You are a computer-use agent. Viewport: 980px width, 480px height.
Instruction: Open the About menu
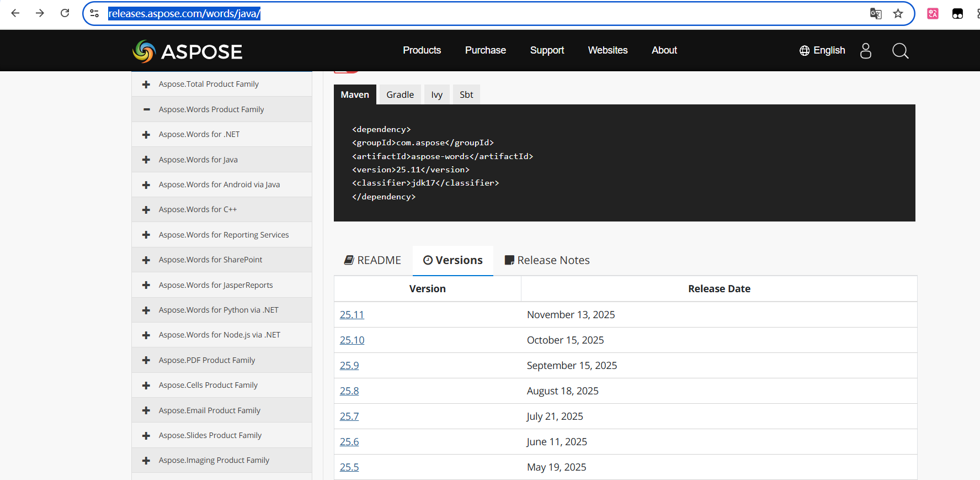664,50
